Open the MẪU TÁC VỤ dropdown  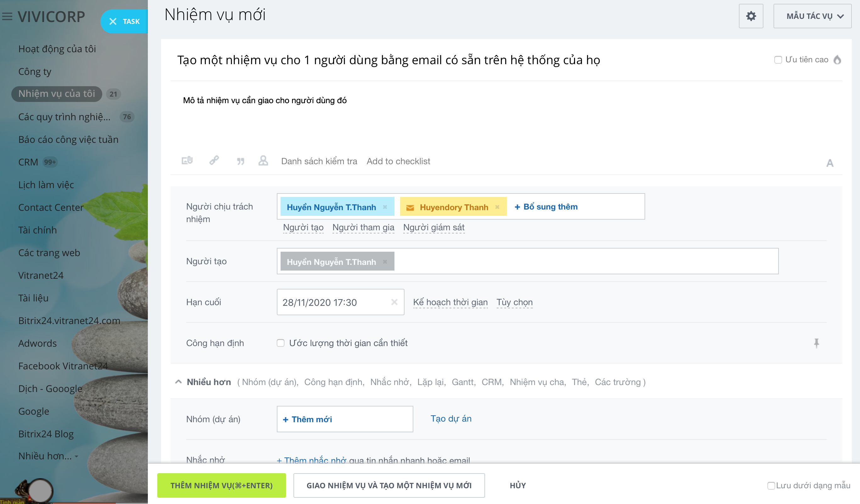pyautogui.click(x=812, y=16)
